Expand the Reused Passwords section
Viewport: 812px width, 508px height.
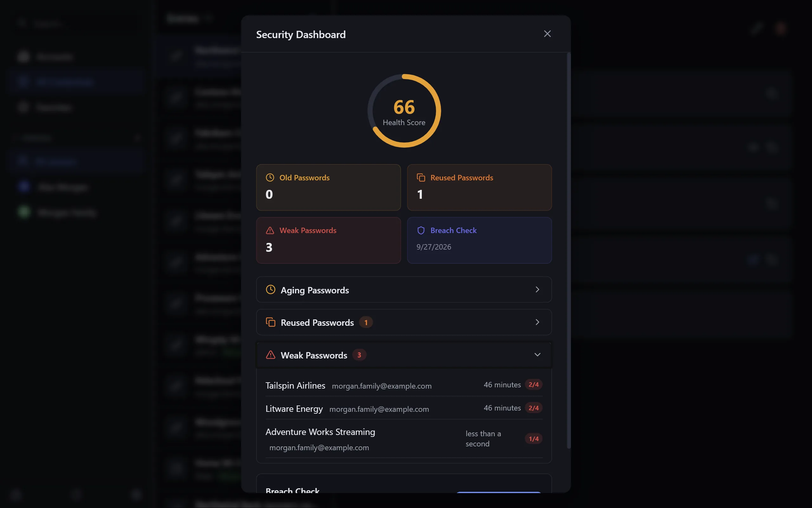tap(404, 322)
